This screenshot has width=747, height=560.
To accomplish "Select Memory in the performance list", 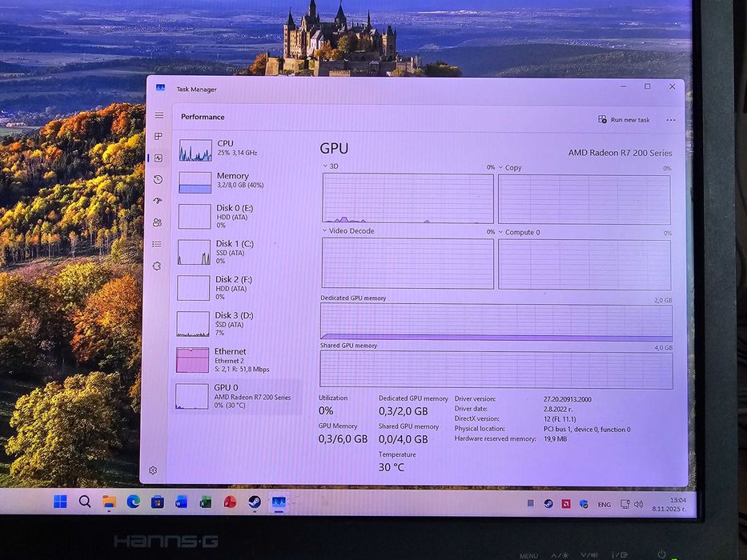I will tap(240, 182).
